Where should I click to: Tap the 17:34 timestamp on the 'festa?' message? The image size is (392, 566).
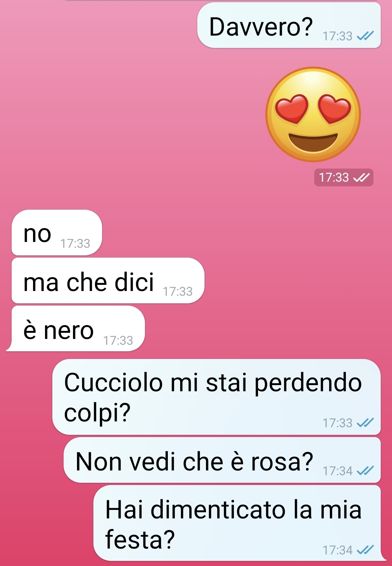[x=338, y=550]
